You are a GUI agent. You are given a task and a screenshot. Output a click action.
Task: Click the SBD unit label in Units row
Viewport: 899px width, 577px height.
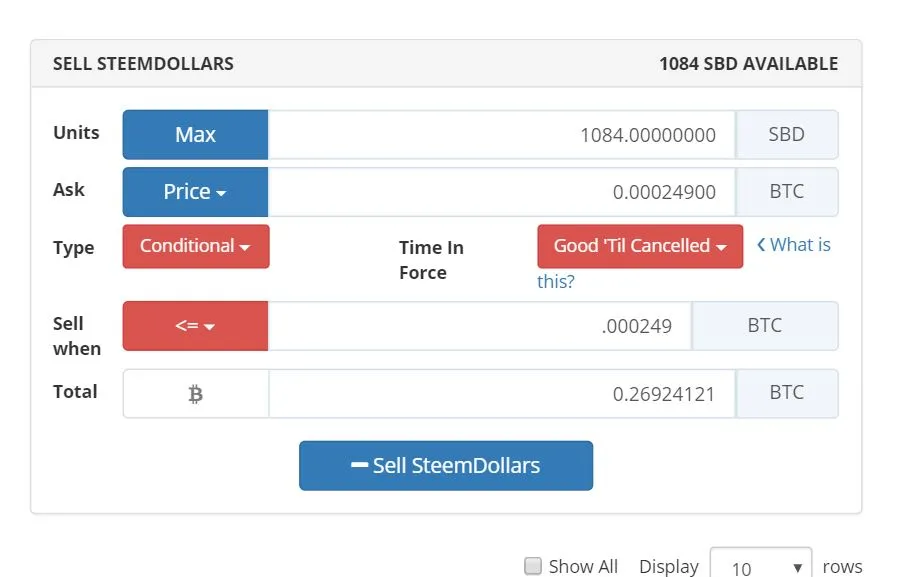tap(787, 135)
